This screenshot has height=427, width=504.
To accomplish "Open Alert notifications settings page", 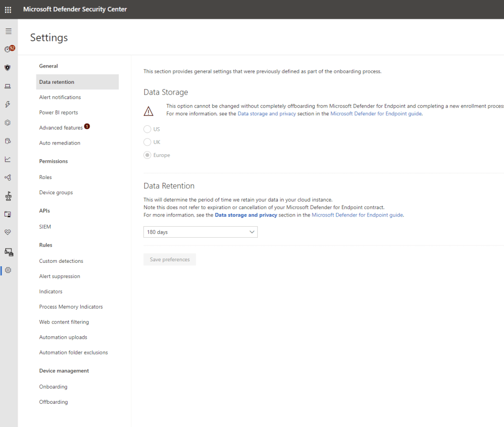I will click(x=60, y=97).
